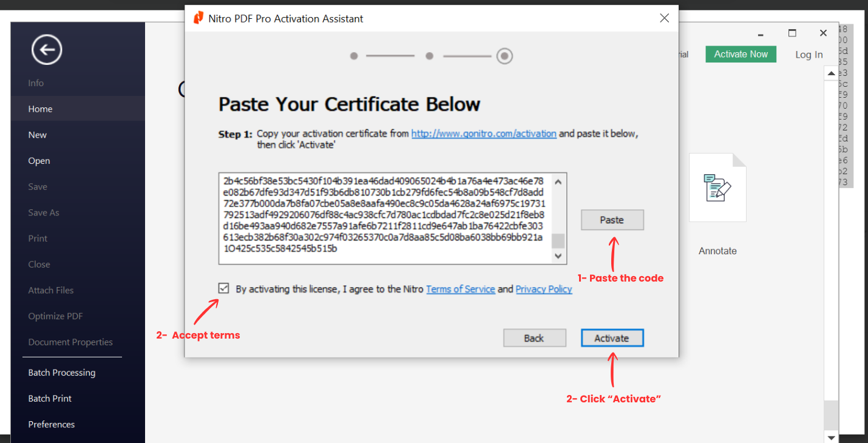Click the scroll-up arrow in the certificate box
This screenshot has width=868, height=443.
coord(558,180)
